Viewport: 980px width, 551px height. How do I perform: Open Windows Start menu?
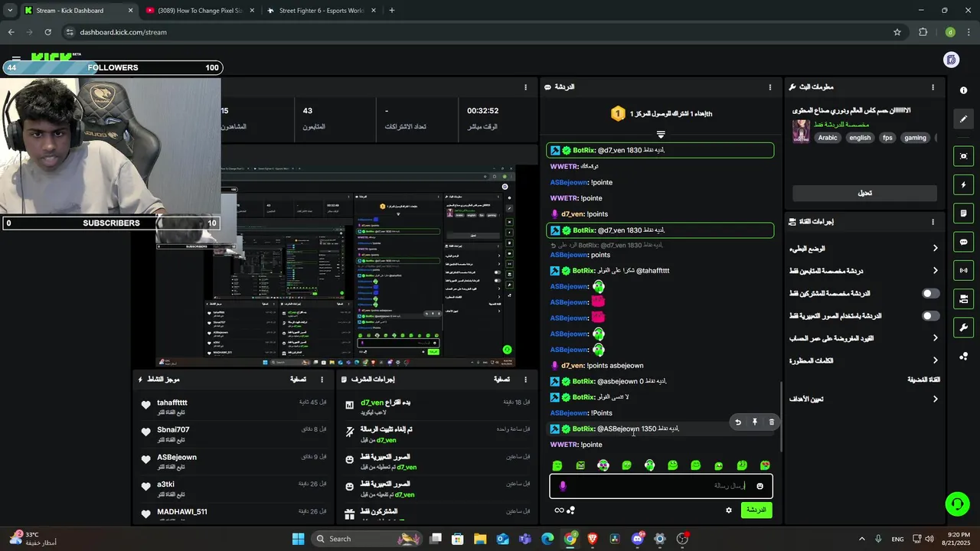pyautogui.click(x=298, y=539)
